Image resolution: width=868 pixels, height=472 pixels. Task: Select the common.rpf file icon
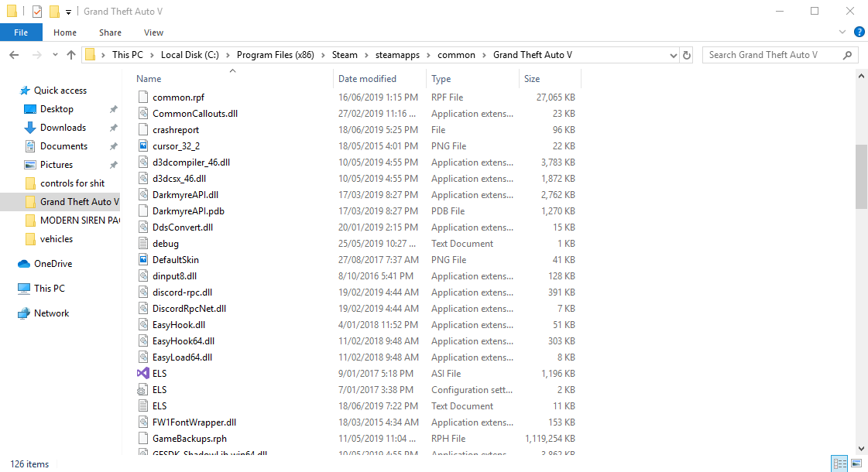pos(142,97)
